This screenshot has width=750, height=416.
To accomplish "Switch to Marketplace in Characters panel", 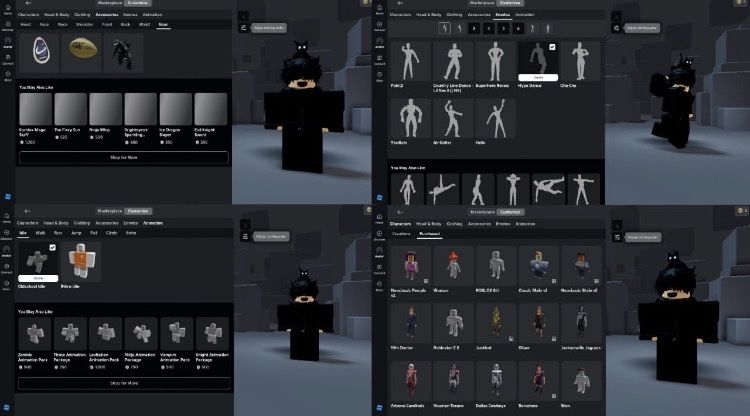I will pos(482,212).
